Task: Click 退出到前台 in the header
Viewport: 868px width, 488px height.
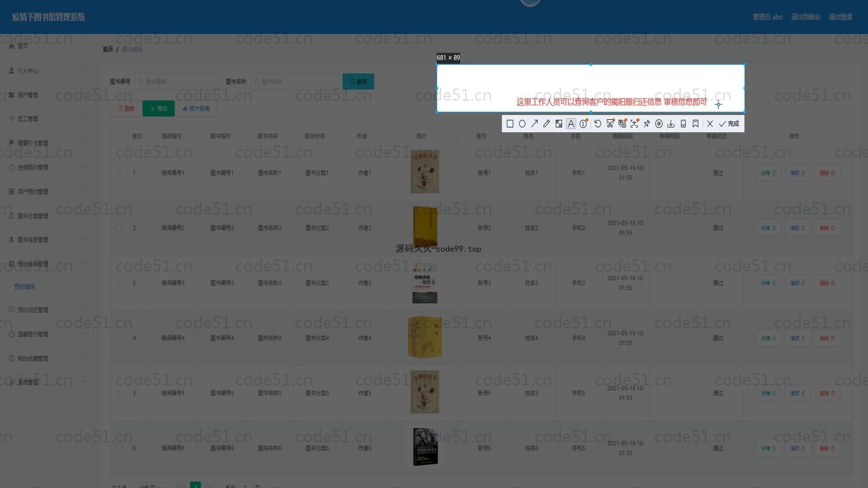Action: (806, 17)
